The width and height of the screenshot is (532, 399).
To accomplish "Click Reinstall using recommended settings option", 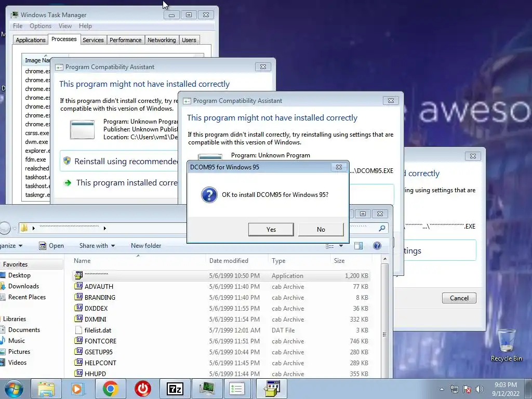I will click(x=119, y=161).
